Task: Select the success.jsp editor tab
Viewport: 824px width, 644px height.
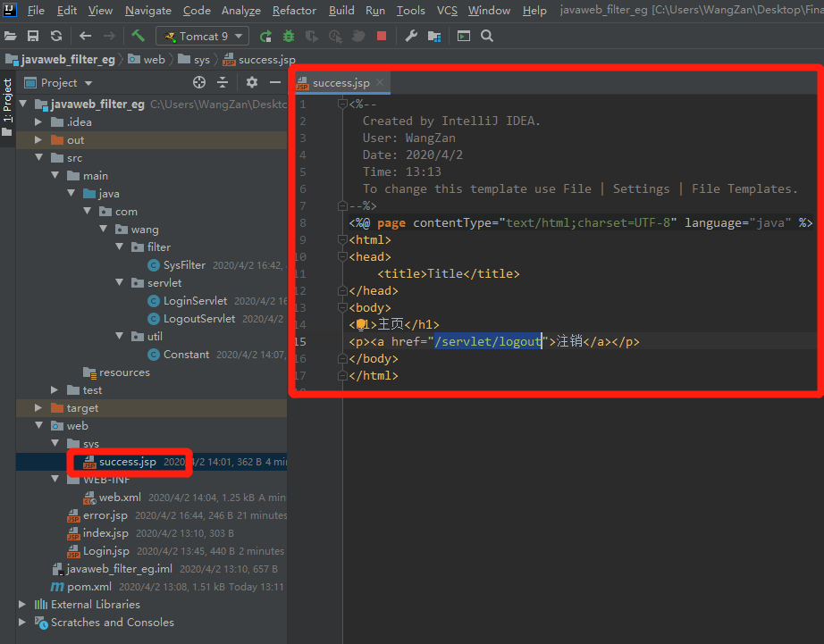Action: (340, 83)
